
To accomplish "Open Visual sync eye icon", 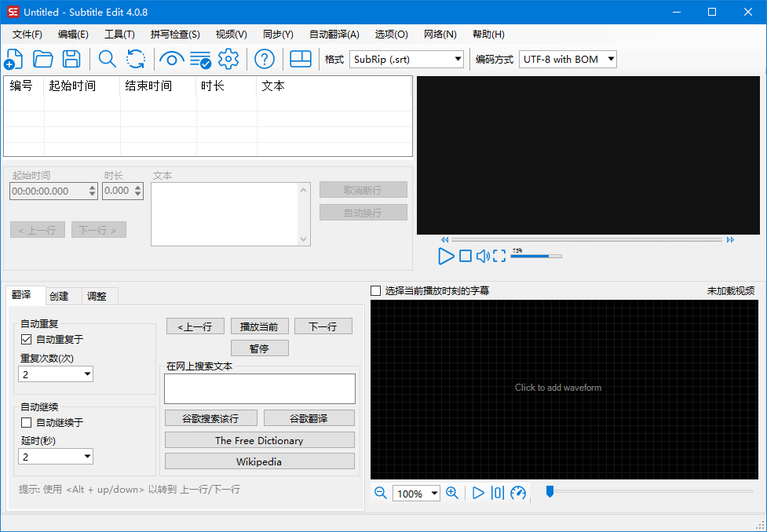I will [171, 59].
